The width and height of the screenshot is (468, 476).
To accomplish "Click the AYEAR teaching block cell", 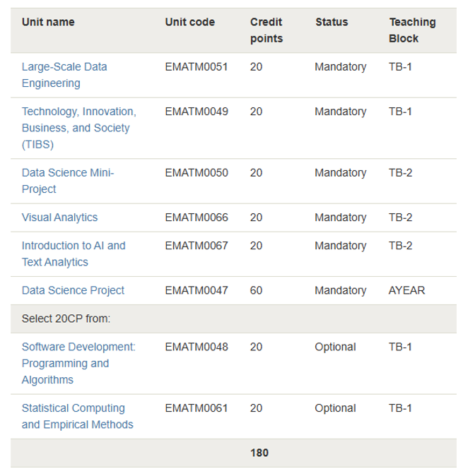I will [x=406, y=290].
